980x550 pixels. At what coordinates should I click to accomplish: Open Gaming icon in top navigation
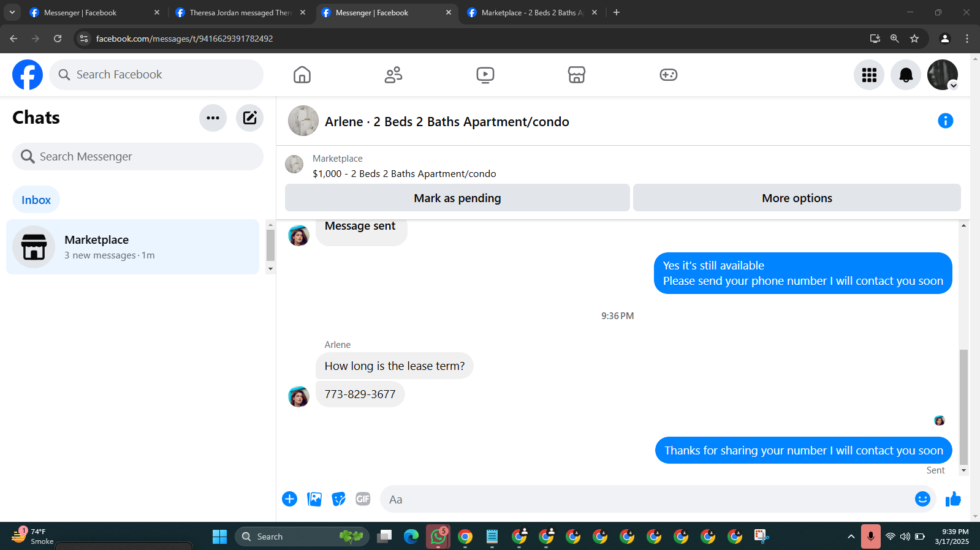pyautogui.click(x=668, y=75)
